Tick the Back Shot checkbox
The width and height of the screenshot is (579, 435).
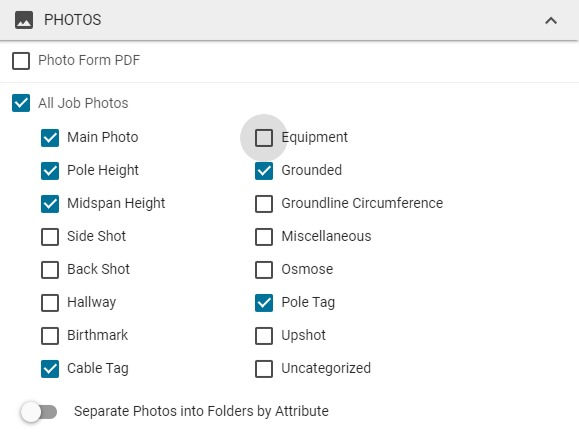[50, 270]
